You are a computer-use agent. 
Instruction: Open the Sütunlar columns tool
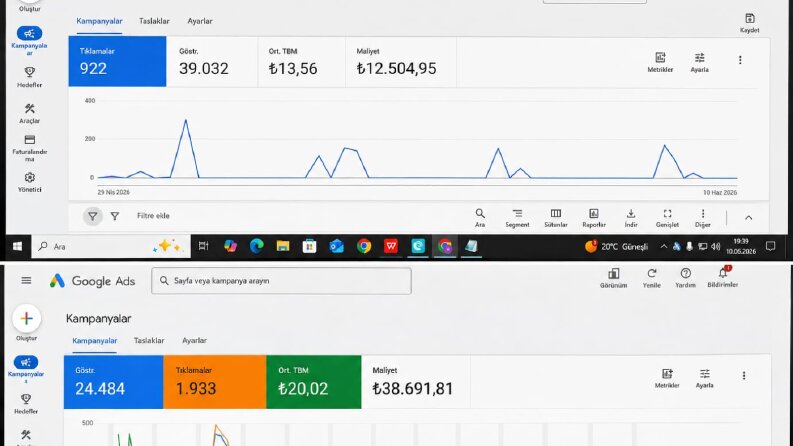(x=556, y=217)
